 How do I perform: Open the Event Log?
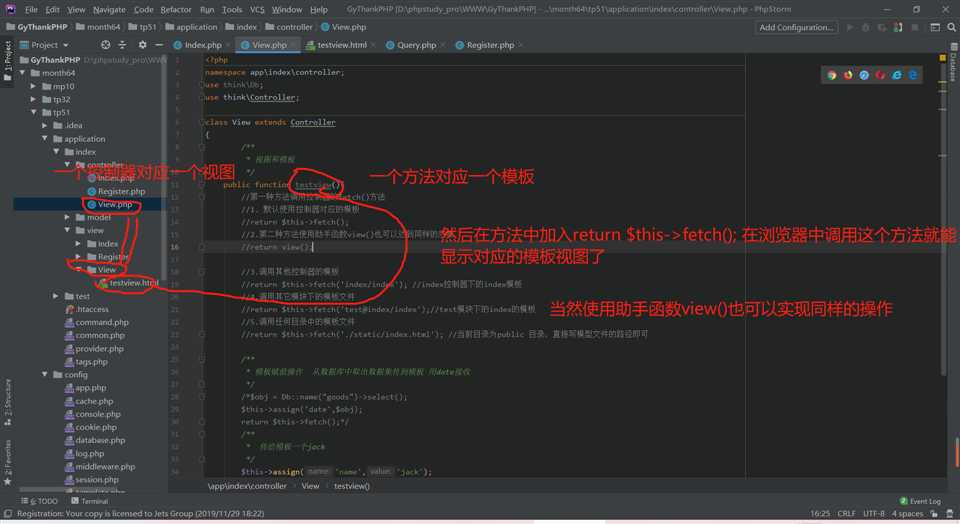pyautogui.click(x=920, y=501)
